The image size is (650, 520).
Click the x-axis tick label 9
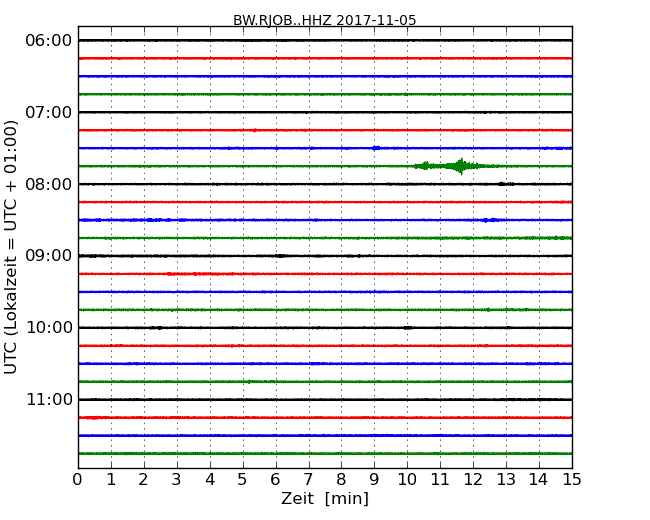[374, 480]
